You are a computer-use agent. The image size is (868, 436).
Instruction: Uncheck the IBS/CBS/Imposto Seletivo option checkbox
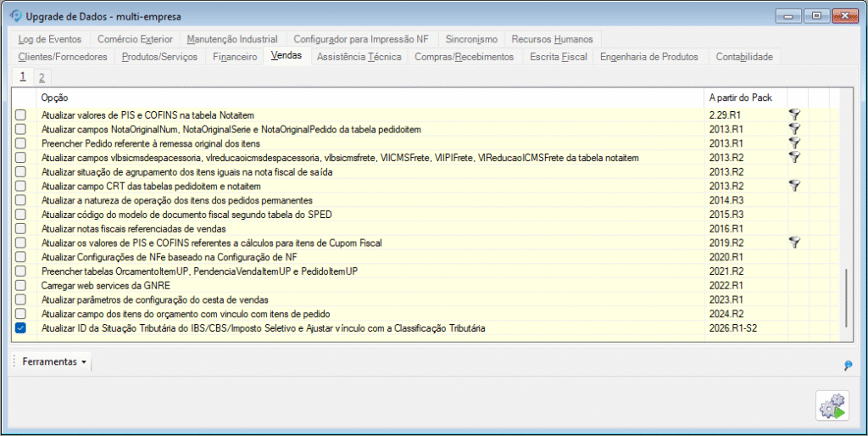20,328
